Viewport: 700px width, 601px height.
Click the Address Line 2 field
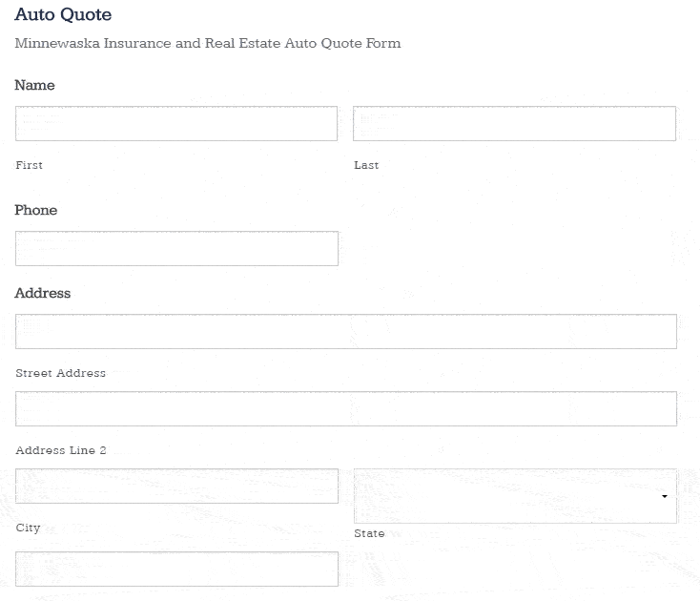(346, 408)
